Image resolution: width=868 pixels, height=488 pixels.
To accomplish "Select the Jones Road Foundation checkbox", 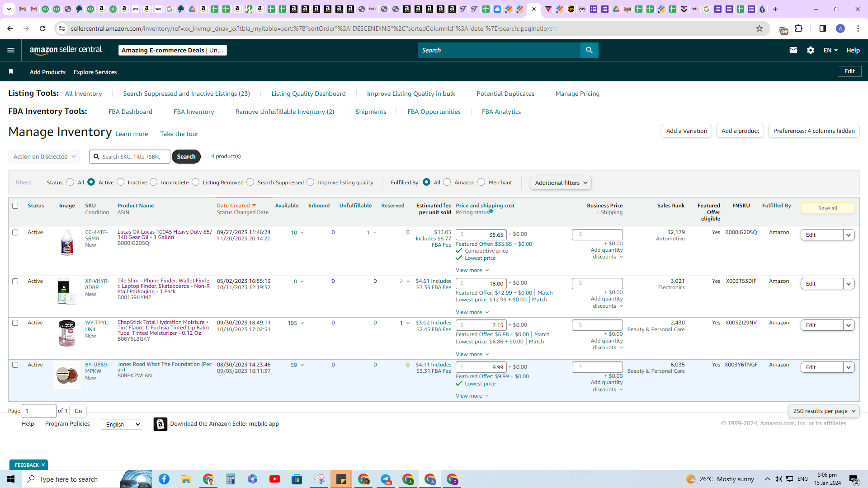I will pos(15,365).
